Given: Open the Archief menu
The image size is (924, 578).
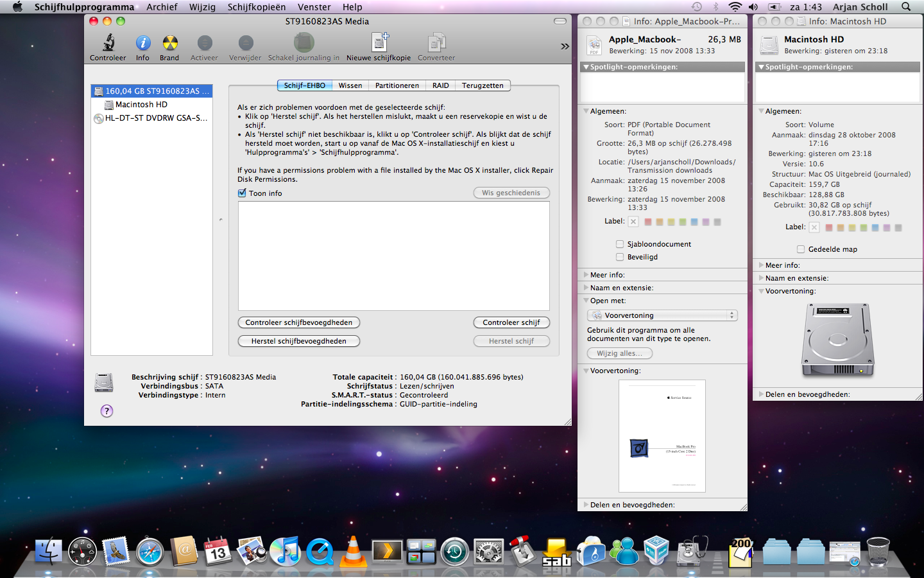Looking at the screenshot, I should coord(162,6).
